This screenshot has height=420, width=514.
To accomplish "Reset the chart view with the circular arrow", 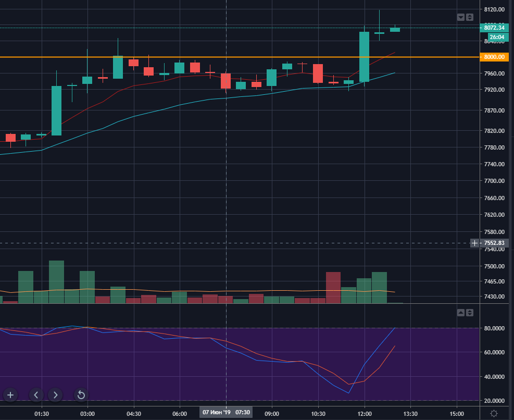I will coord(81,395).
